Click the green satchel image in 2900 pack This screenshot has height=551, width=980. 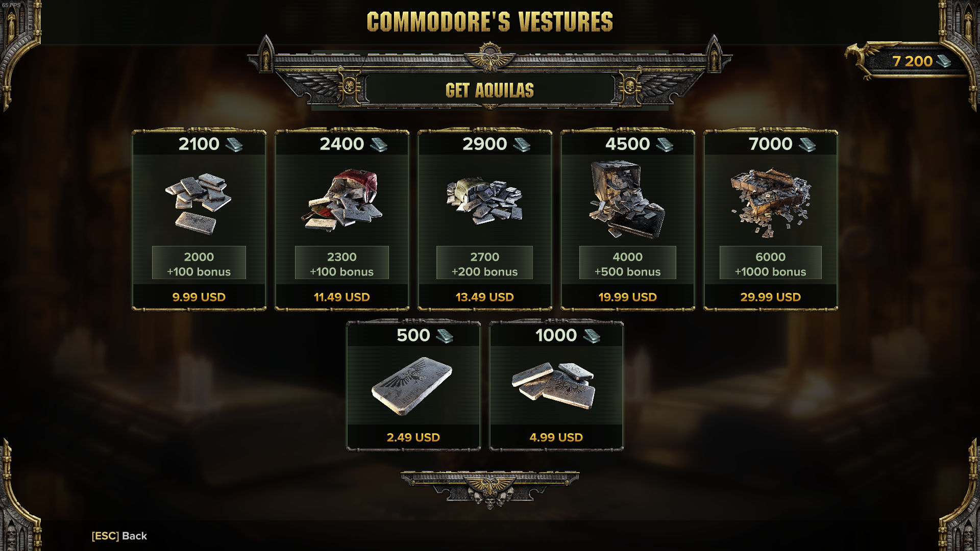tap(484, 201)
